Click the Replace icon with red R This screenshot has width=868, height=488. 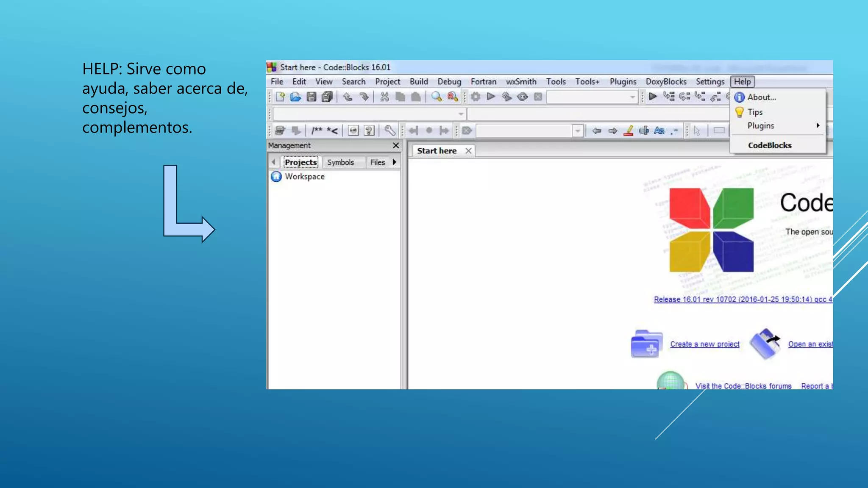click(452, 97)
